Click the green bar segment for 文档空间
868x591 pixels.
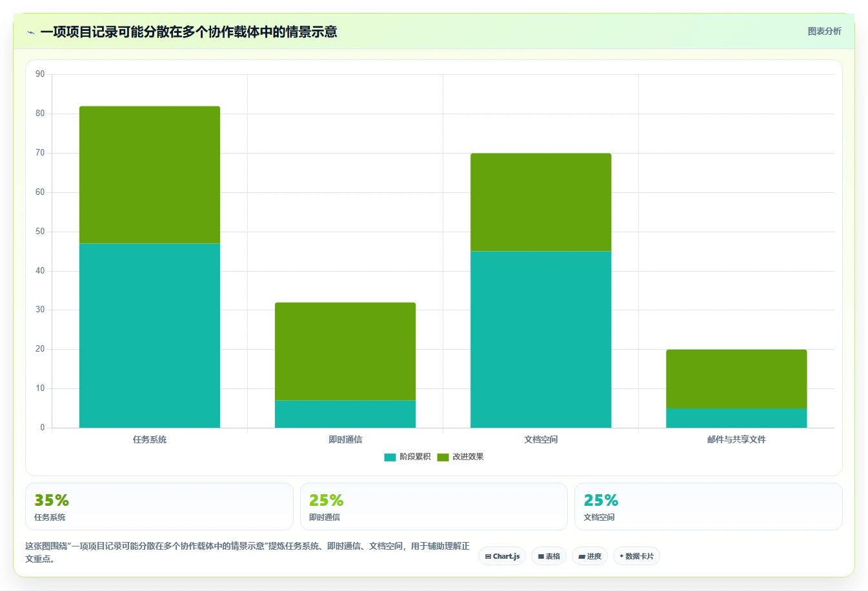pos(541,202)
